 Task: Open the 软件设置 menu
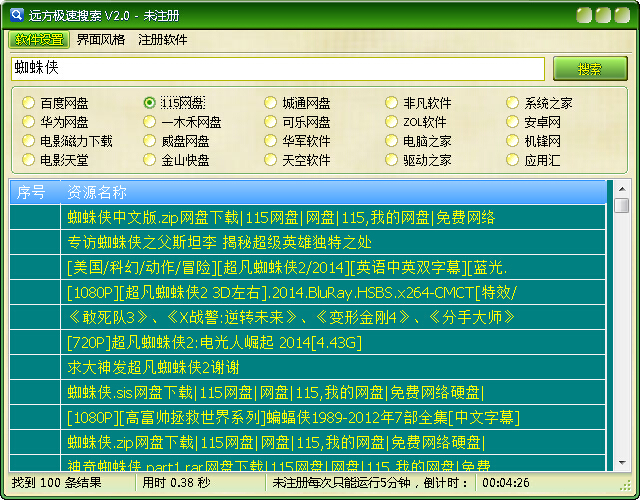(x=39, y=40)
